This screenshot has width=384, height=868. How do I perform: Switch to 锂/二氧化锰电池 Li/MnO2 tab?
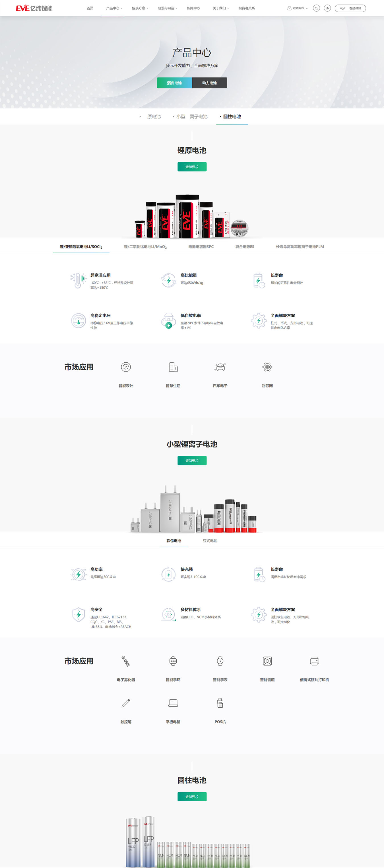[145, 247]
